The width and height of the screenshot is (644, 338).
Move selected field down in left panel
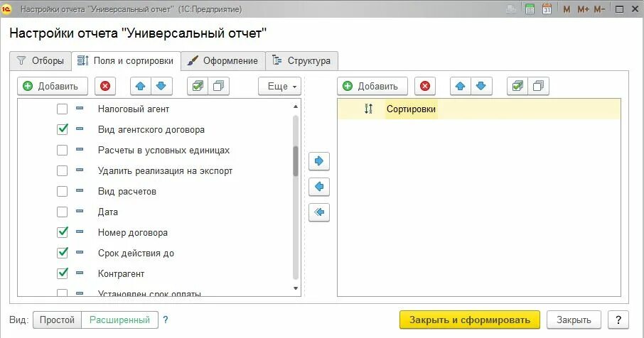[x=161, y=86]
